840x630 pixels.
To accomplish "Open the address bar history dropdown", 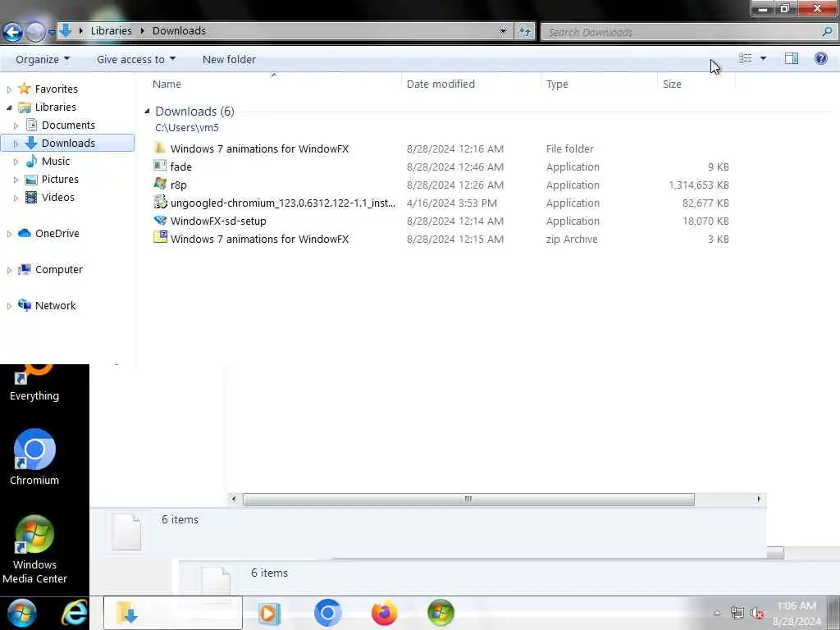I will tap(503, 31).
